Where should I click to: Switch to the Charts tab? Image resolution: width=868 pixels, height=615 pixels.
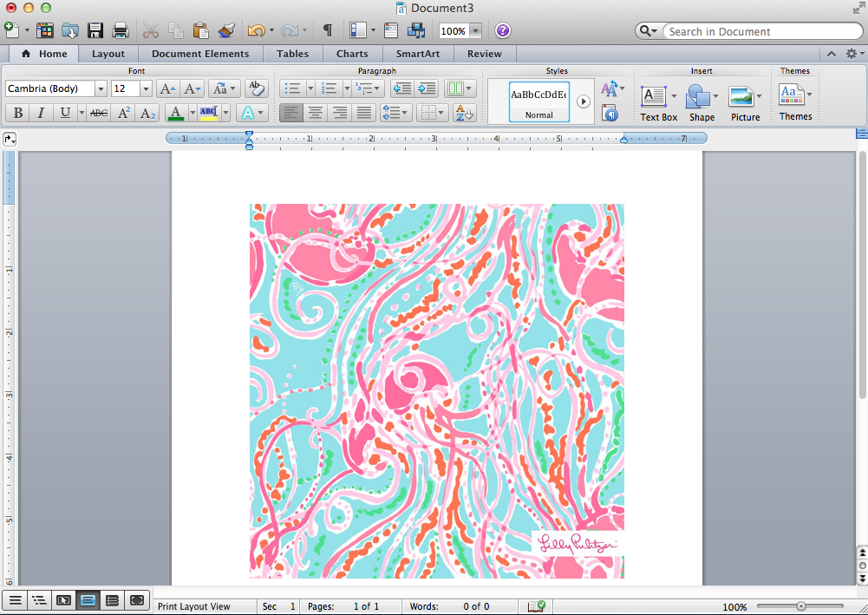pyautogui.click(x=352, y=54)
